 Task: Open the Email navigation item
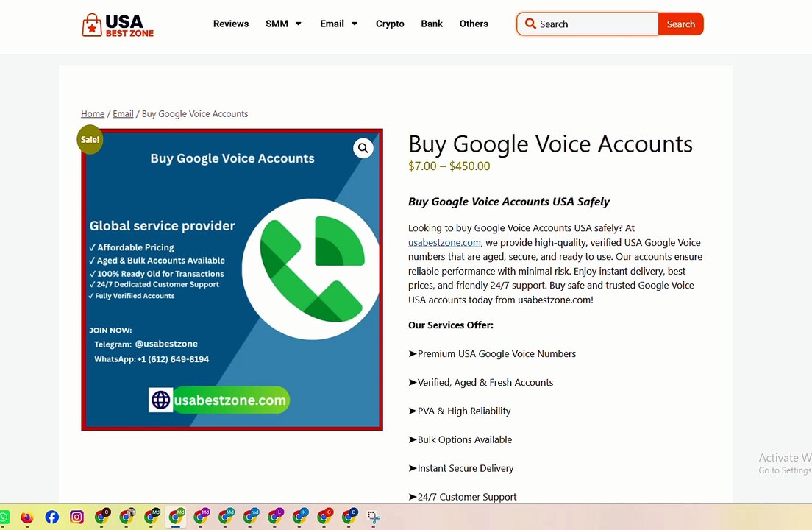(x=332, y=24)
